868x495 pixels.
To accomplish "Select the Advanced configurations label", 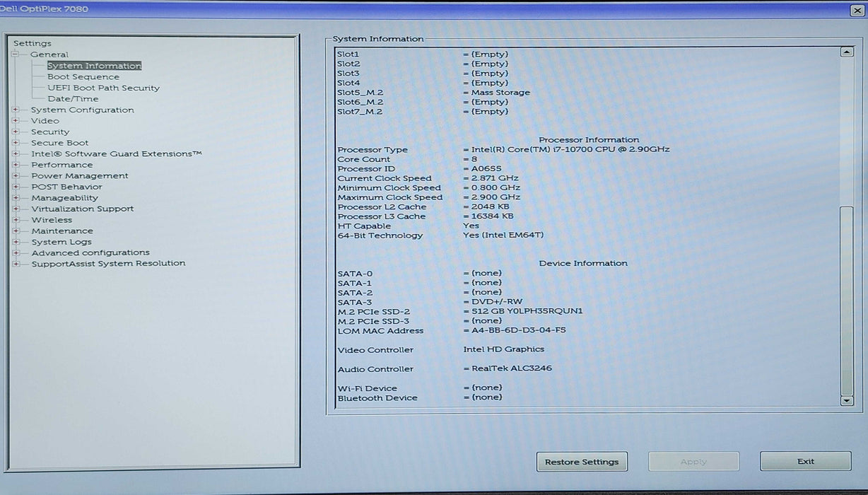I will point(90,252).
